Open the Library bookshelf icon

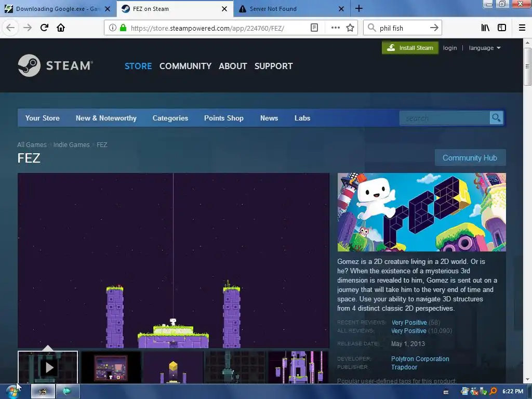click(485, 28)
